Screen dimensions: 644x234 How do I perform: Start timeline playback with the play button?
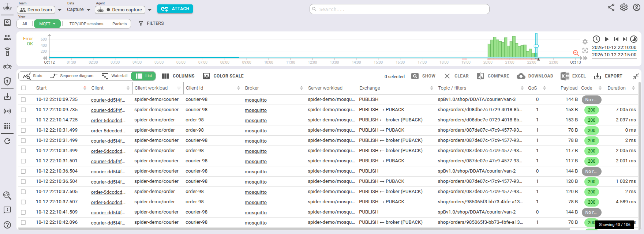[x=607, y=39]
